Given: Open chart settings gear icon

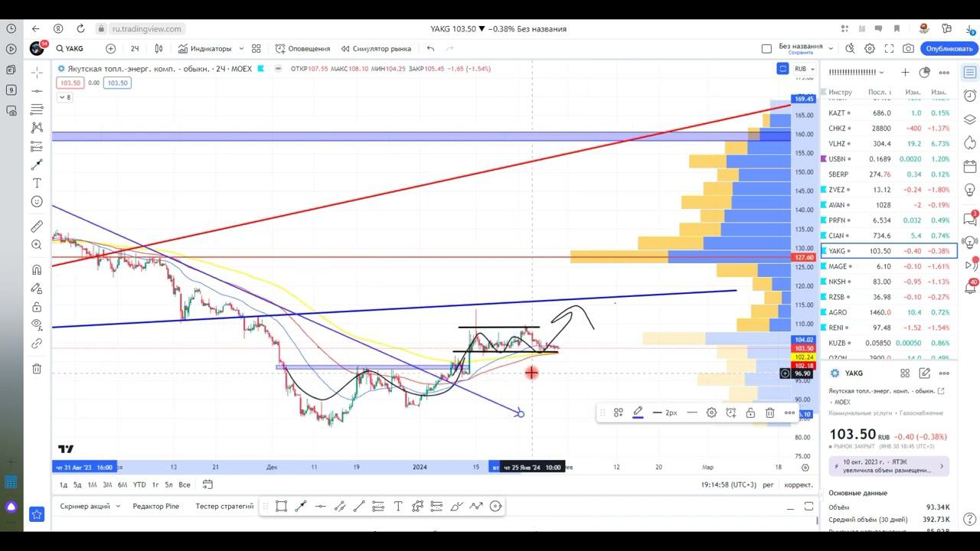Looking at the screenshot, I should pyautogui.click(x=870, y=48).
